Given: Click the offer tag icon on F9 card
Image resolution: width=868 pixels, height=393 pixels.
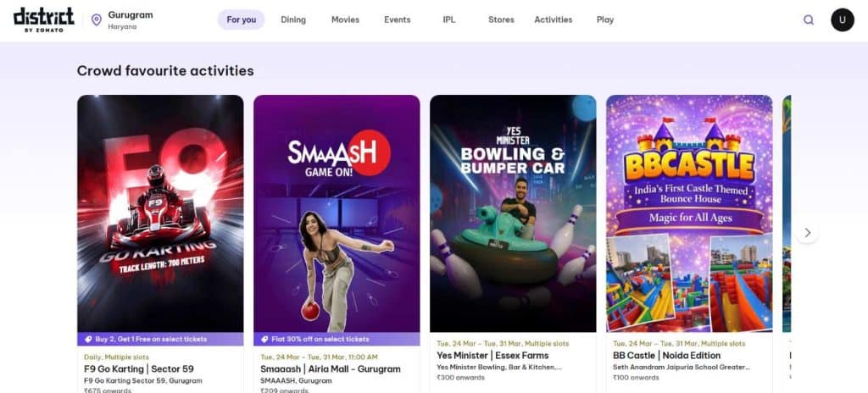Looking at the screenshot, I should coord(89,339).
